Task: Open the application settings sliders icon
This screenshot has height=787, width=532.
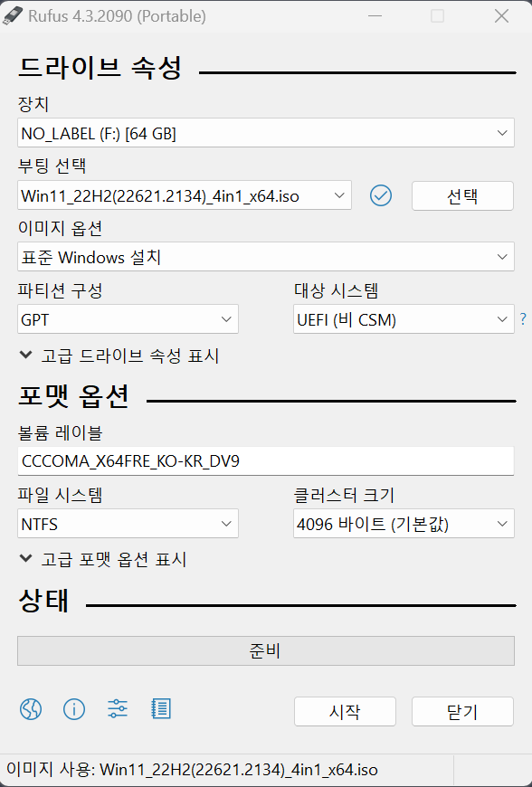Action: tap(118, 708)
